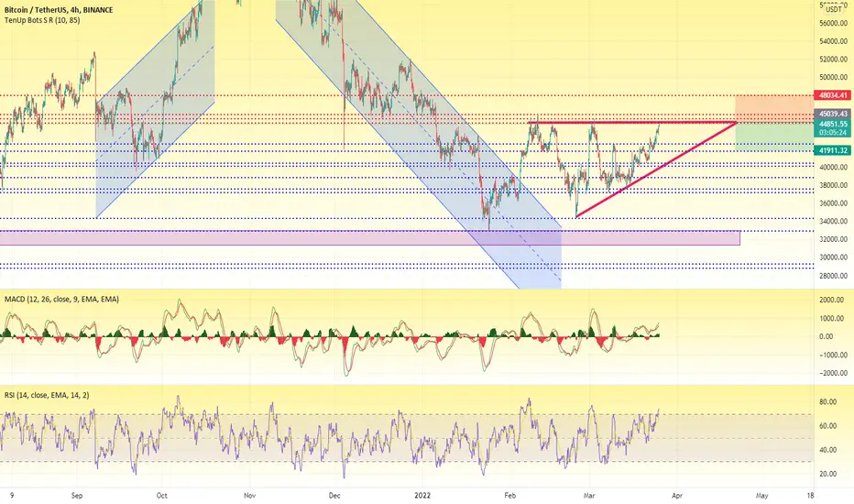The height and width of the screenshot is (504, 854).
Task: Click the 80.00 value on RSI axis
Action: pos(828,402)
